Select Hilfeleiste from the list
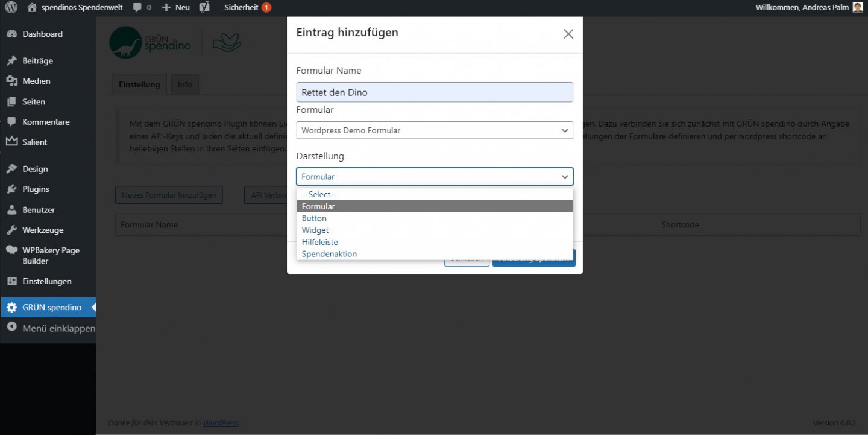Image resolution: width=868 pixels, height=435 pixels. (319, 242)
